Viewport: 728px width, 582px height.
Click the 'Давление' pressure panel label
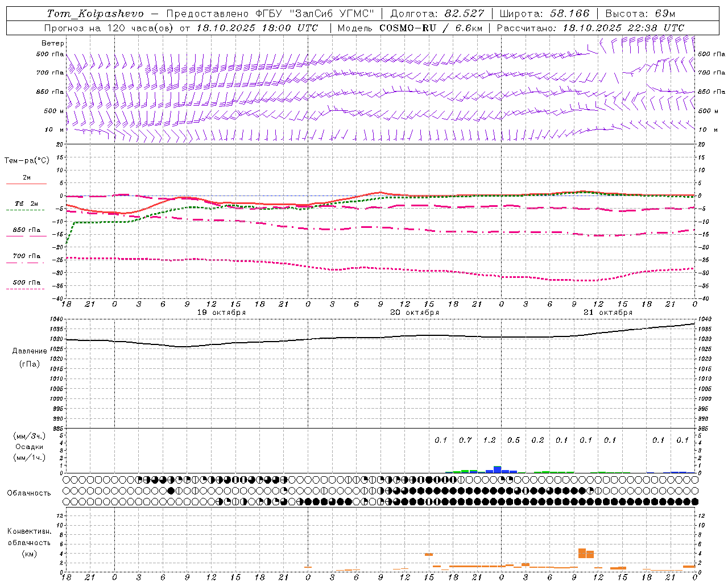pyautogui.click(x=30, y=351)
